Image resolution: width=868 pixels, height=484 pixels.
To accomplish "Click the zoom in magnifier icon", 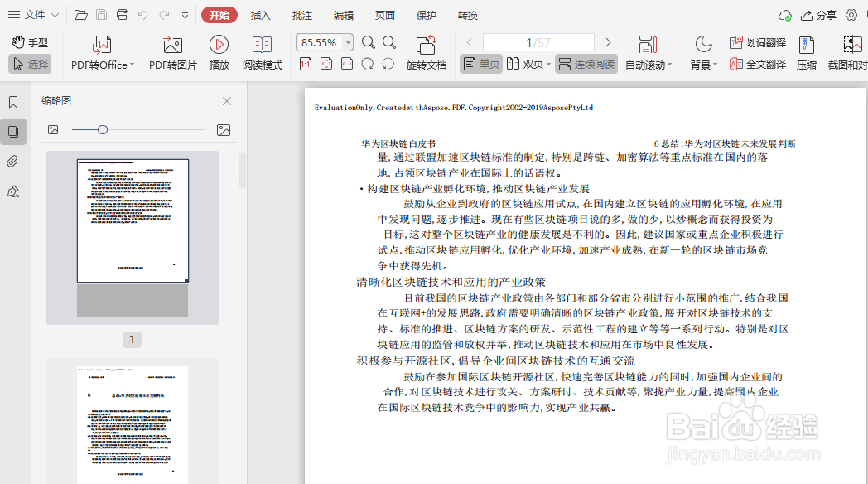I will [x=389, y=42].
